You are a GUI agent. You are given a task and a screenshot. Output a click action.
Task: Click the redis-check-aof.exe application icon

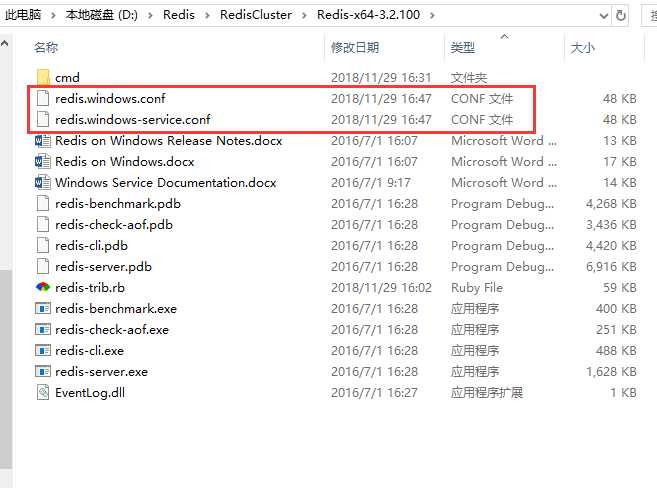pos(43,330)
